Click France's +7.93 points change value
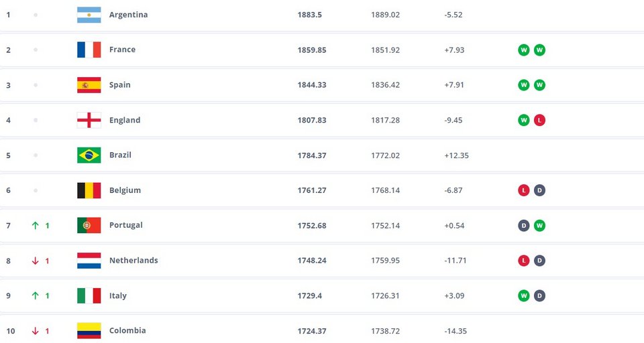 point(454,50)
